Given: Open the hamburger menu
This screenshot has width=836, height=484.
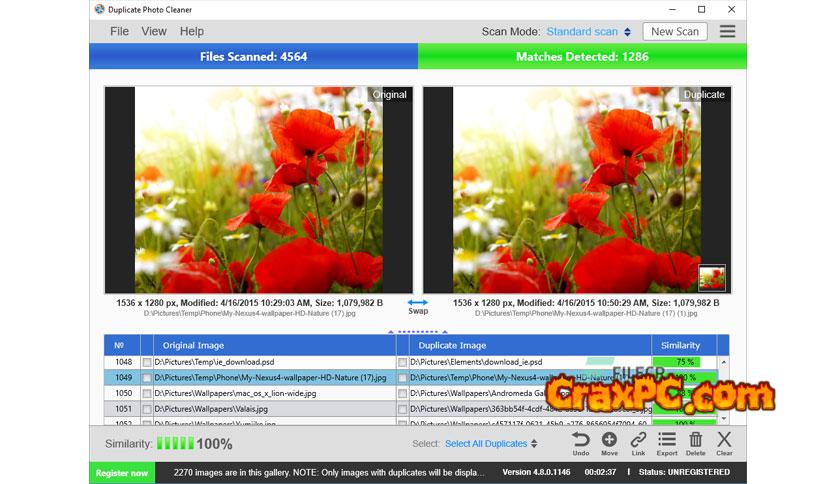Looking at the screenshot, I should point(727,31).
